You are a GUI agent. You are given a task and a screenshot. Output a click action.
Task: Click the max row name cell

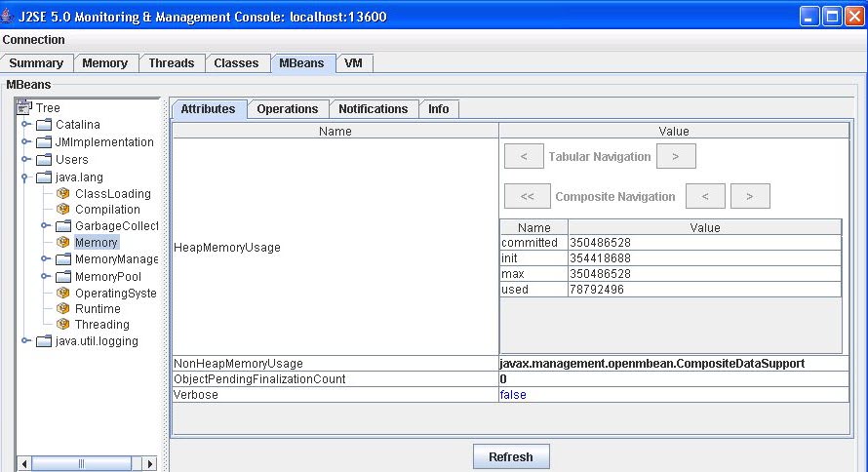click(x=534, y=273)
